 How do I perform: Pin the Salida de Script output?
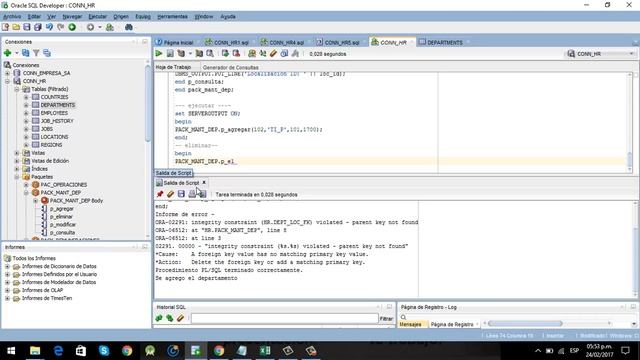[x=160, y=194]
